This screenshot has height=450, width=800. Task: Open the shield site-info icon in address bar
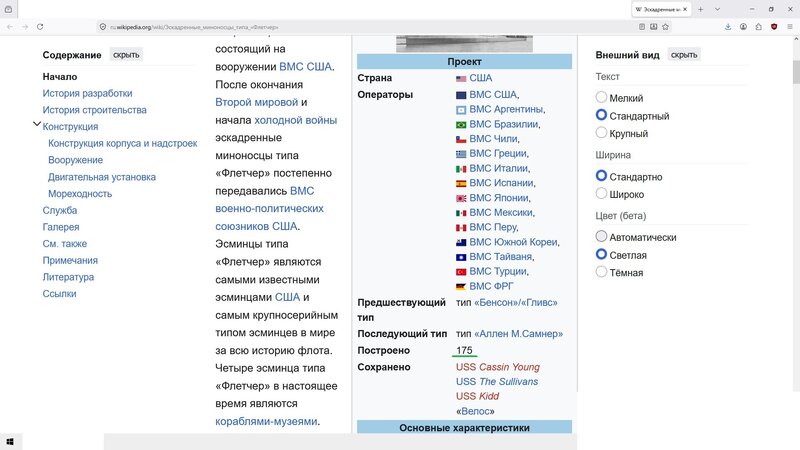(103, 27)
